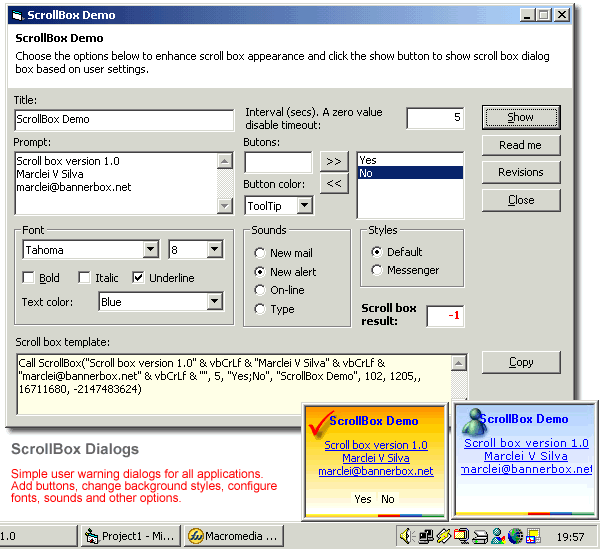600x550 pixels.
Task: Toggle the Underline checkbox
Action: [138, 278]
